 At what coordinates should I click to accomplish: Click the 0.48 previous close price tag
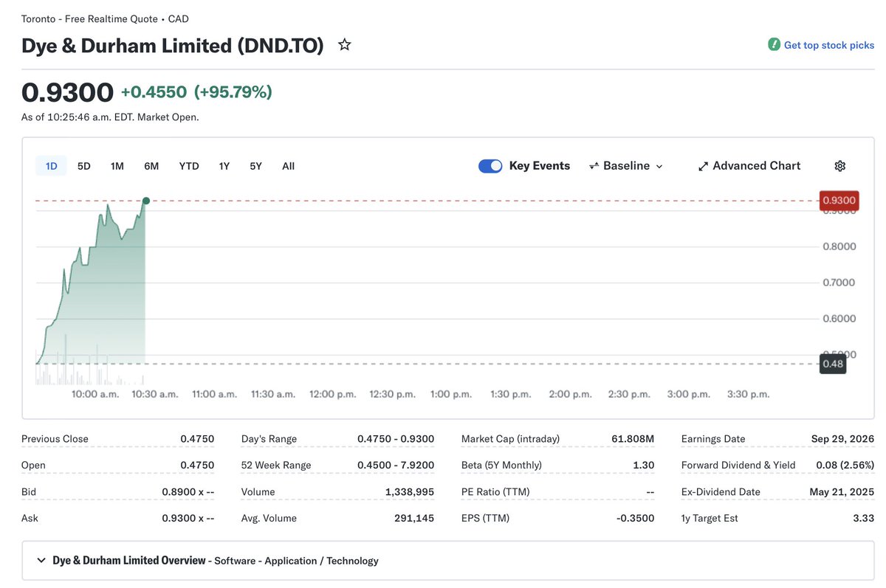pos(833,364)
